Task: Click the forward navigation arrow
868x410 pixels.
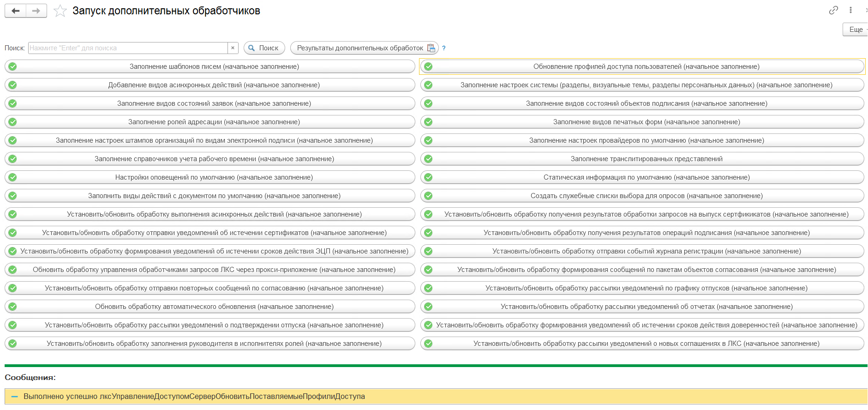Action: pyautogui.click(x=36, y=11)
